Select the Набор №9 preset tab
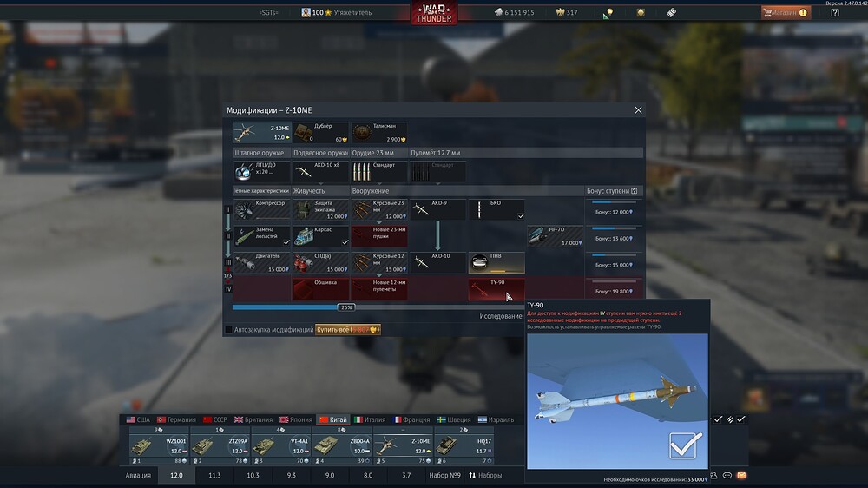Image resolution: width=868 pixels, height=488 pixels. (444, 475)
